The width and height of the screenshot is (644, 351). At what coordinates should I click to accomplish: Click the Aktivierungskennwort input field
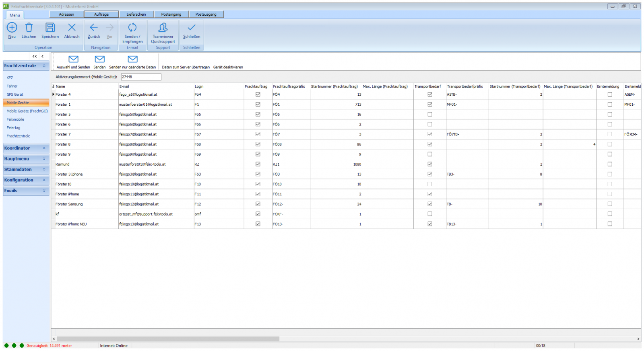[141, 77]
